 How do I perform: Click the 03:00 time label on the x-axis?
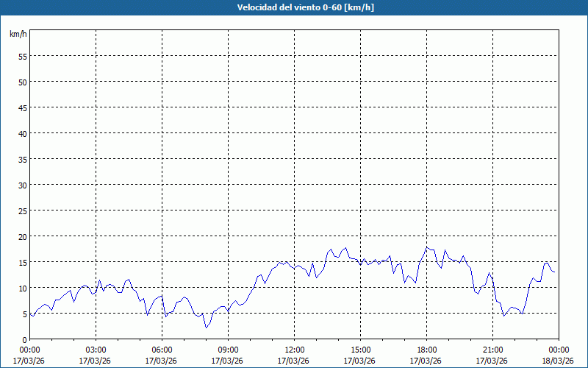pyautogui.click(x=96, y=350)
